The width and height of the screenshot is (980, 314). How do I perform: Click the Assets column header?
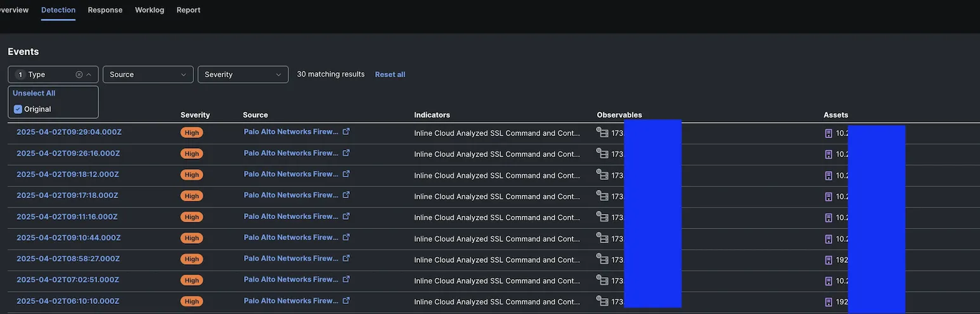point(835,115)
